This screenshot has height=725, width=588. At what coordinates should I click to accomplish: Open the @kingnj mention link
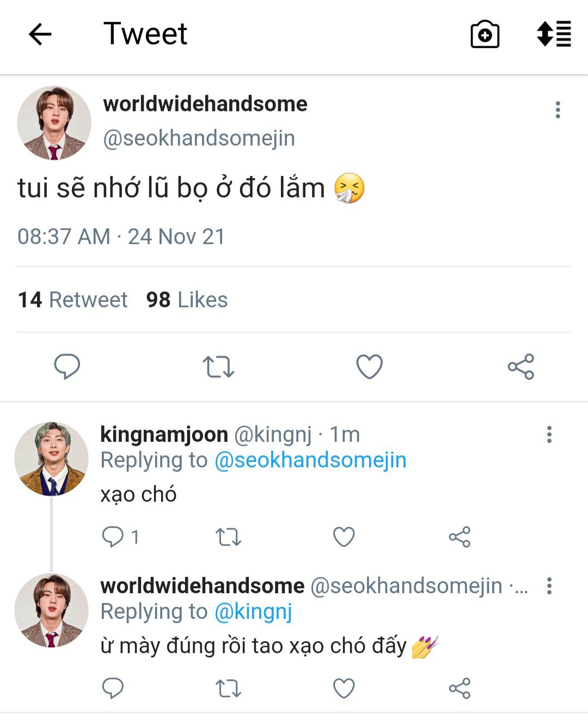tap(253, 612)
